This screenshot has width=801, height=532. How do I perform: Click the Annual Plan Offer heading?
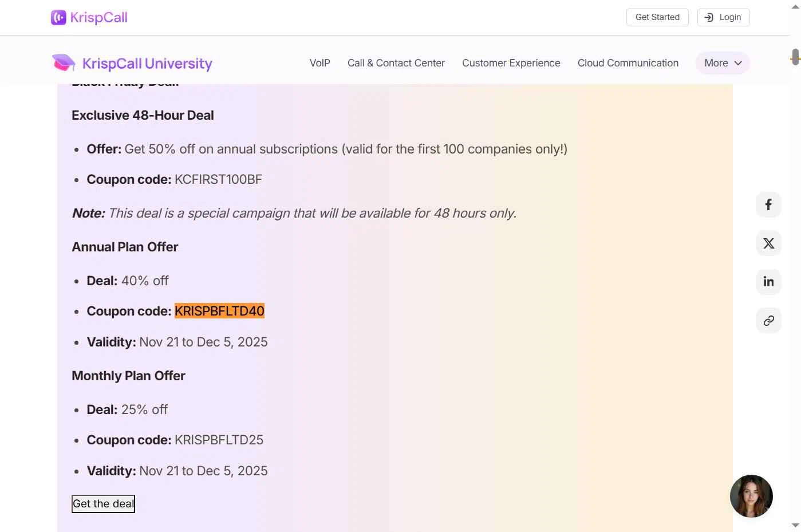click(x=125, y=247)
